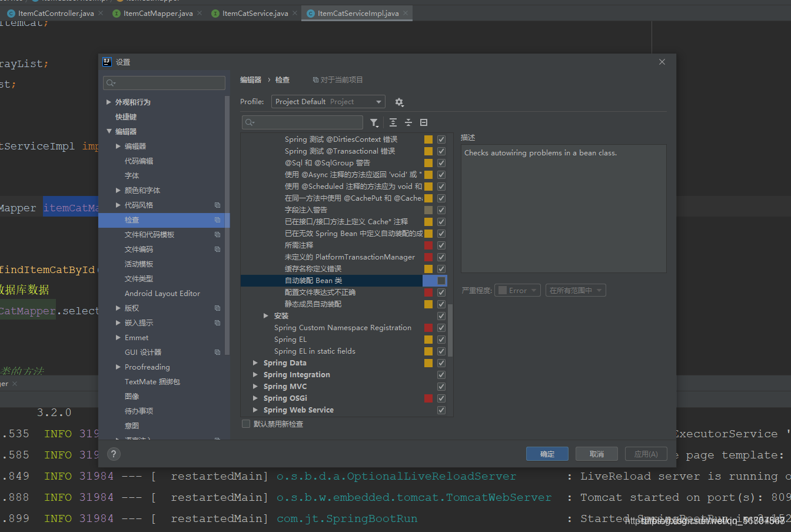The width and height of the screenshot is (791, 532).
Task: Open the 在所有范围中 scope dropdown
Action: pos(576,290)
